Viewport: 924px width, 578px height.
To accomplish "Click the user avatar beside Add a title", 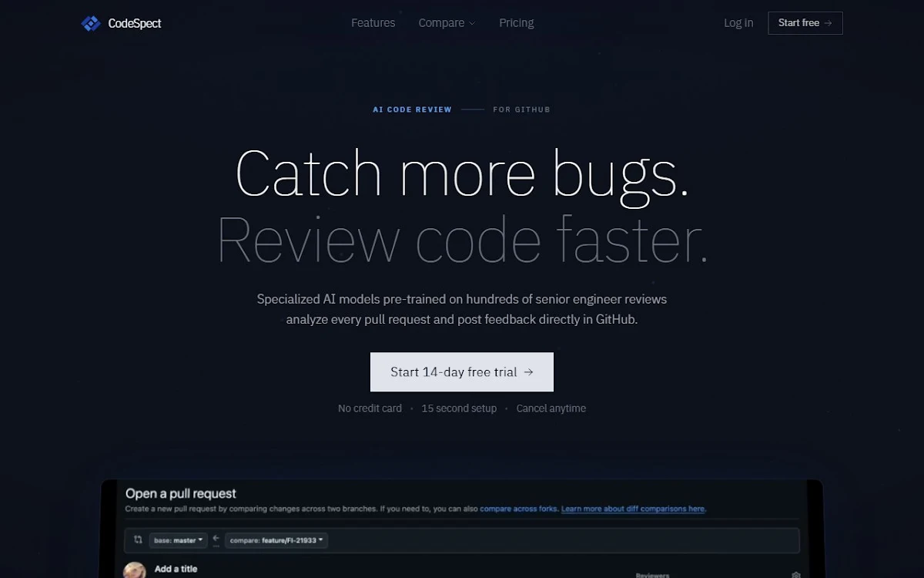I will pos(135,570).
